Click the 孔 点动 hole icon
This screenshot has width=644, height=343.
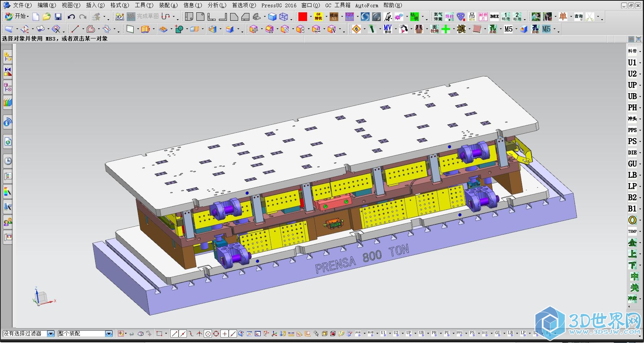pyautogui.click(x=493, y=29)
